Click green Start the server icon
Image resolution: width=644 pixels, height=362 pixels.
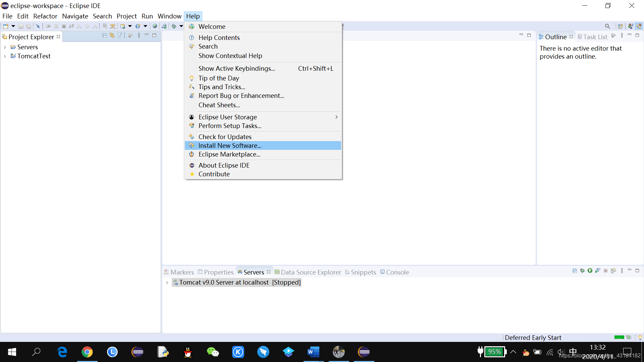(x=590, y=270)
